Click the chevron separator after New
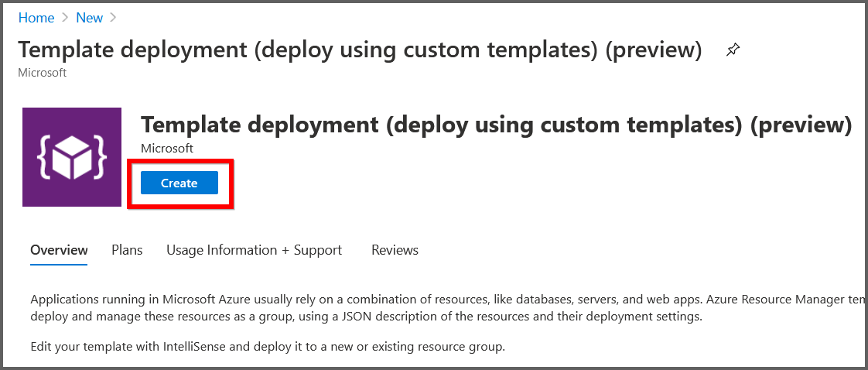Viewport: 868px width, 370px height. click(114, 18)
